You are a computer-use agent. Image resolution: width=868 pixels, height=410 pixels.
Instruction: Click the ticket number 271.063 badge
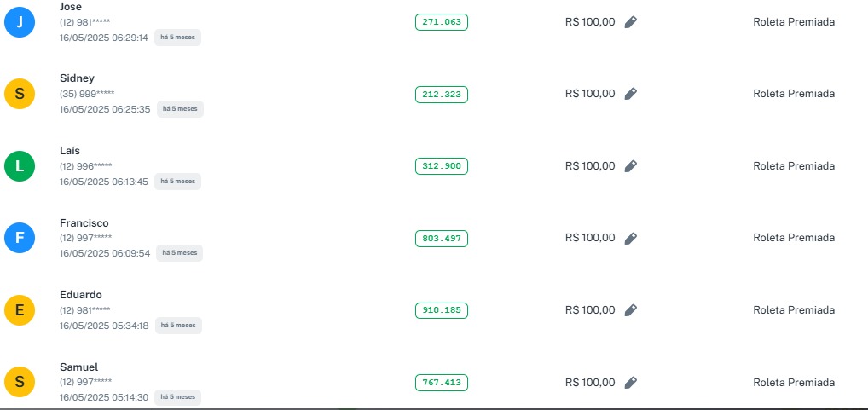pos(442,22)
